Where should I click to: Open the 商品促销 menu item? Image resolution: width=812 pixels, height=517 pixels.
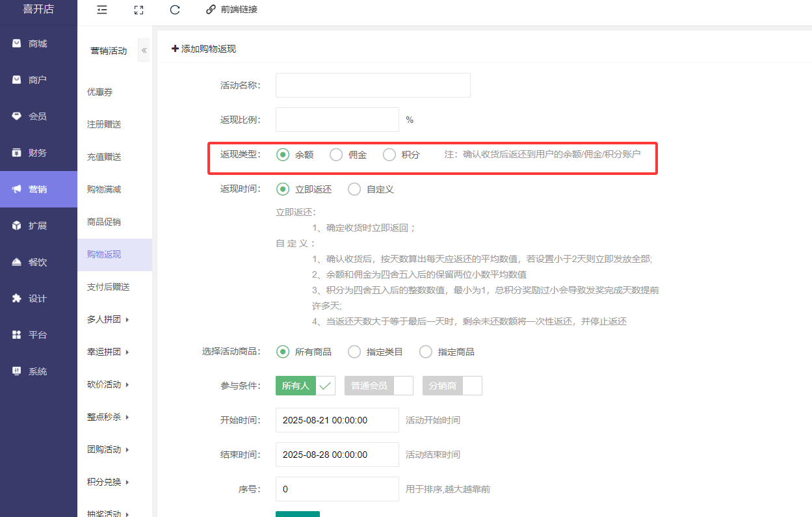coord(114,222)
